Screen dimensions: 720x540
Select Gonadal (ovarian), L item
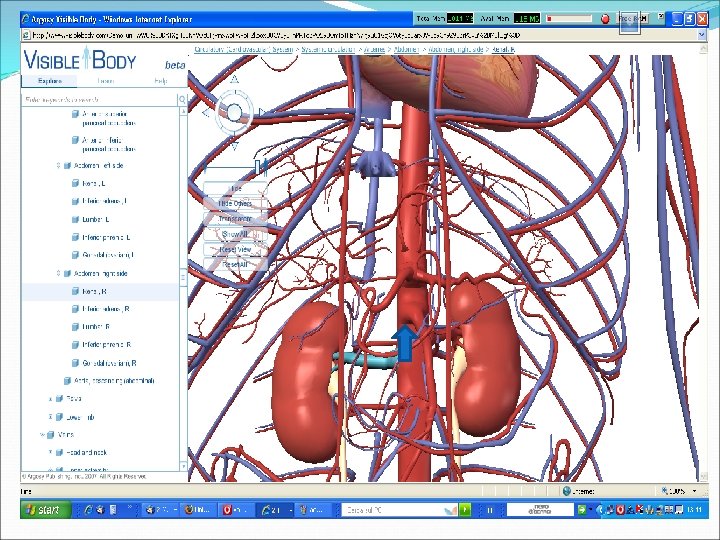(x=108, y=255)
